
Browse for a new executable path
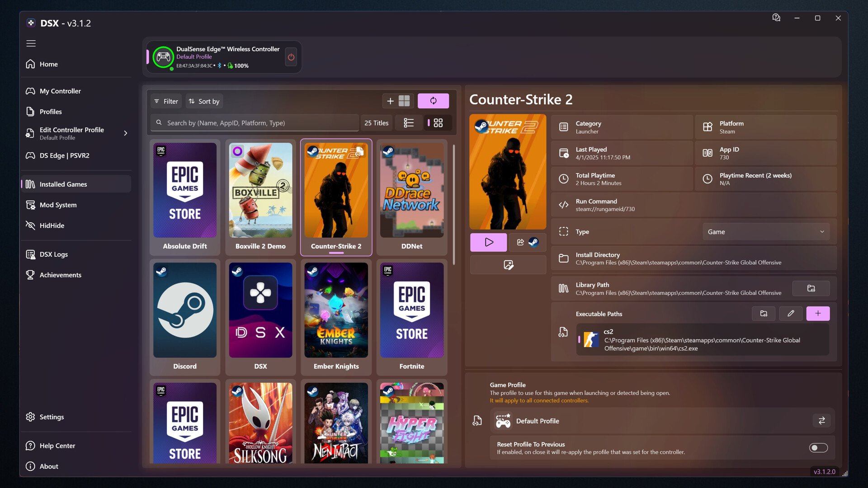click(x=764, y=313)
